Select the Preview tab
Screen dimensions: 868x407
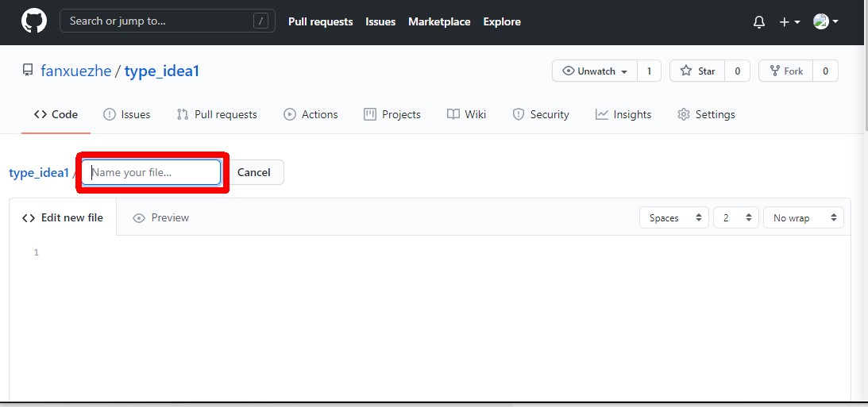(161, 218)
